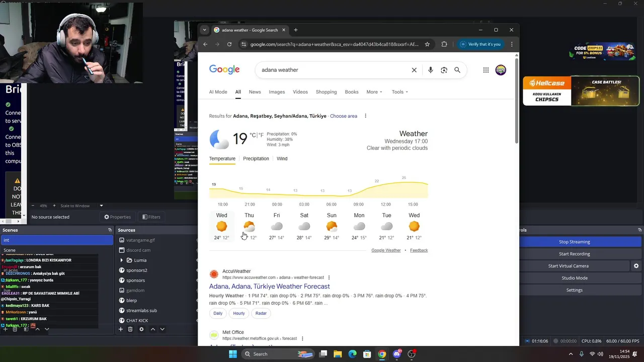Close the adana weather Chrome tab
Image resolution: width=644 pixels, height=362 pixels.
tap(285, 30)
